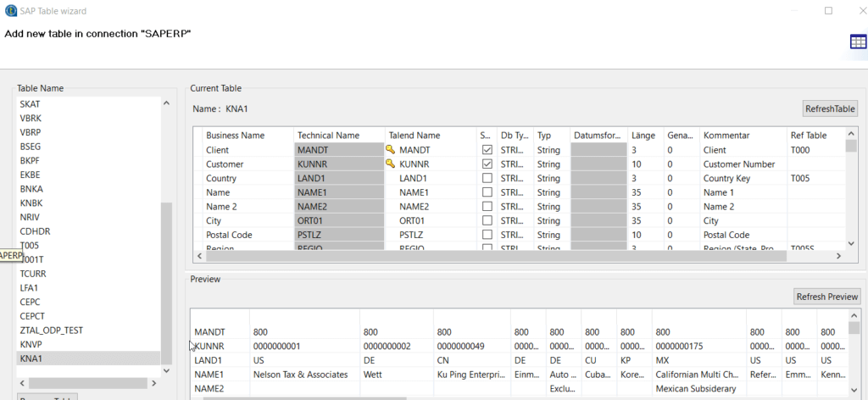Uncheck the MANDT row checkbox
Screen dimensions: 868x400
pyautogui.click(x=487, y=150)
